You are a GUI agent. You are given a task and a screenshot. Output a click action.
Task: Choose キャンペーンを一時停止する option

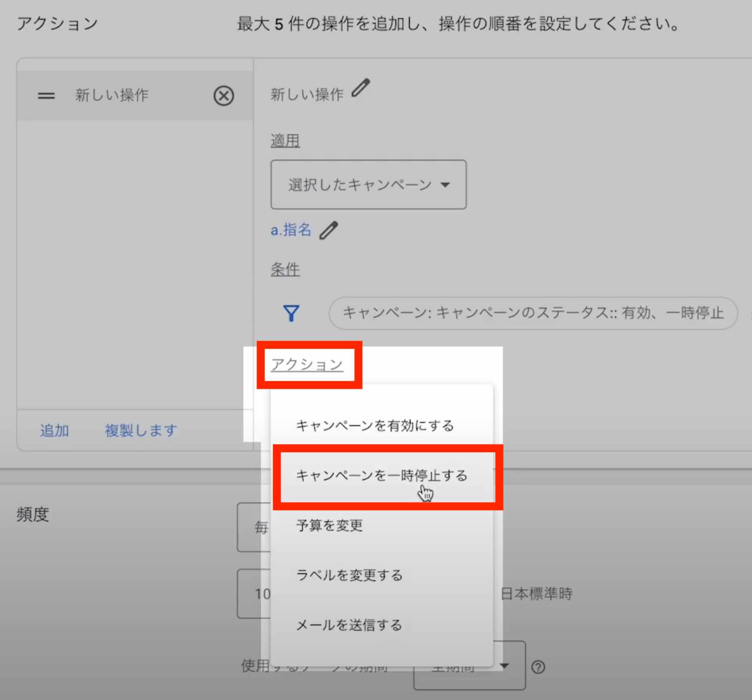[381, 475]
